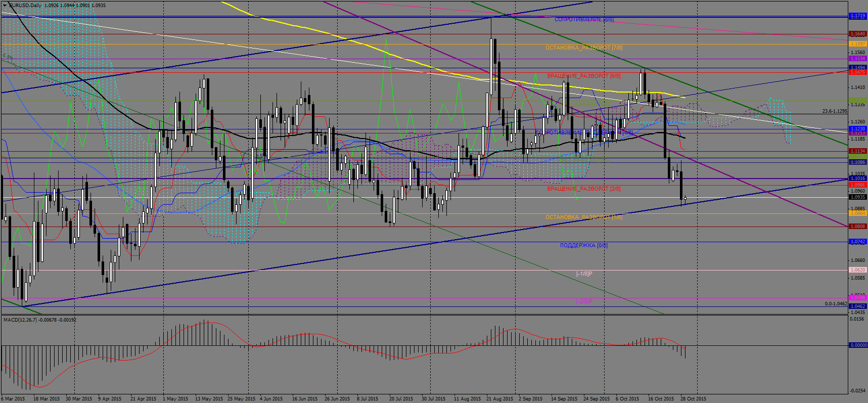Click the magenta 1.0498 price tag
The image size is (868, 403).
pos(858,298)
